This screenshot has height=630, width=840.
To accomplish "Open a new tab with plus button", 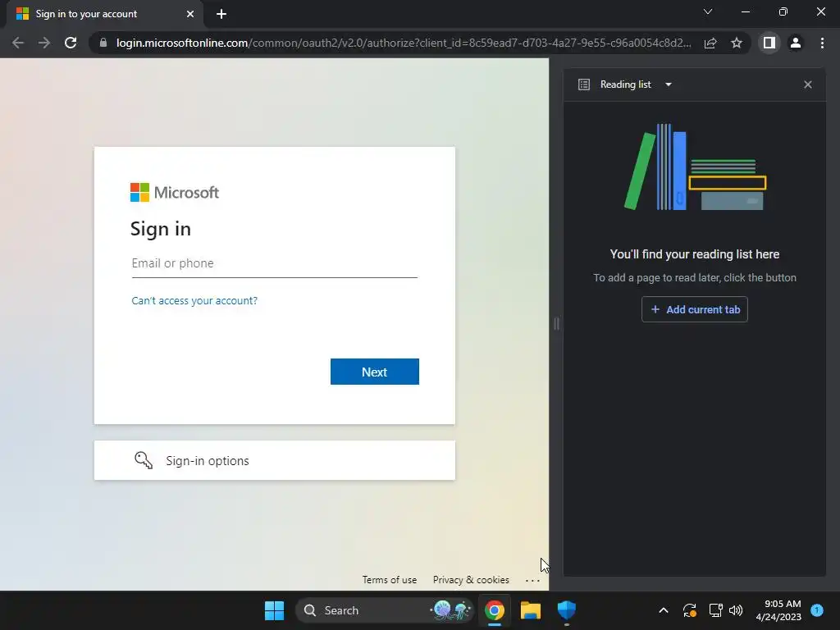I will tap(221, 14).
